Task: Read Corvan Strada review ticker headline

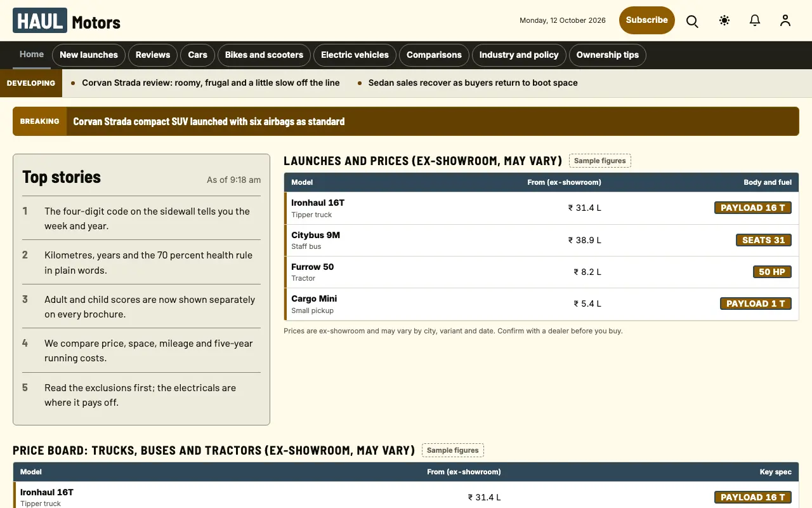Action: click(x=211, y=83)
